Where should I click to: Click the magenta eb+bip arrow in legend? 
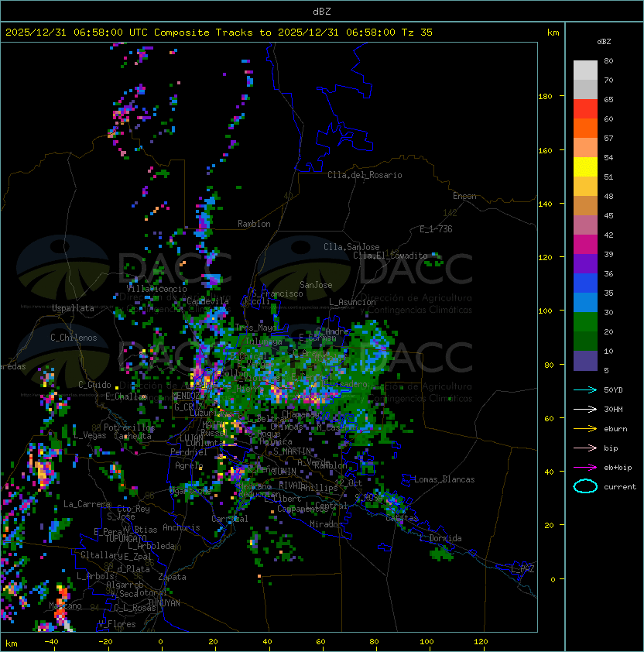point(585,468)
